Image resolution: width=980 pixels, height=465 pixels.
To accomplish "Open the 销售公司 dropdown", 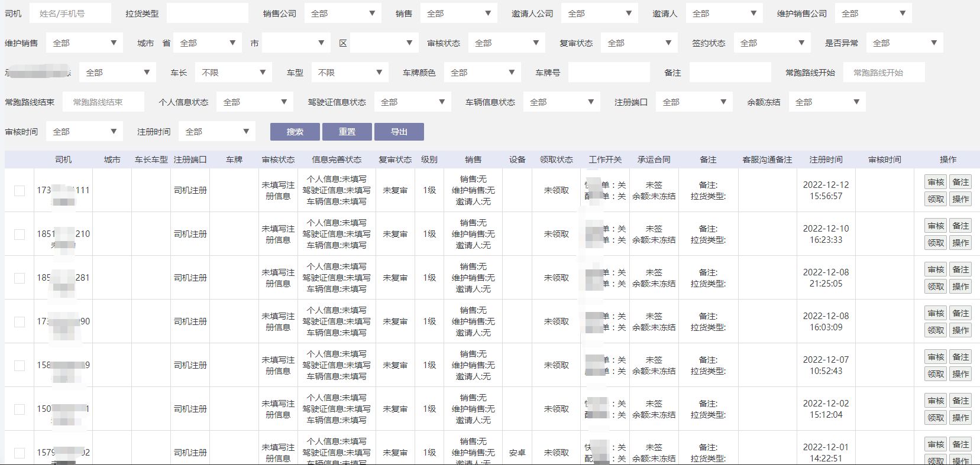I will (x=343, y=13).
